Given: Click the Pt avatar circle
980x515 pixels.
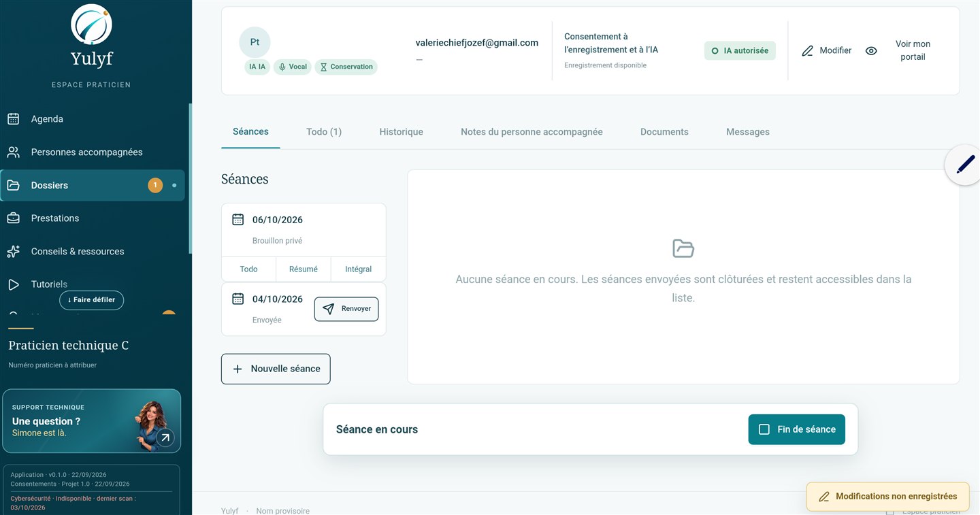Looking at the screenshot, I should tap(255, 42).
